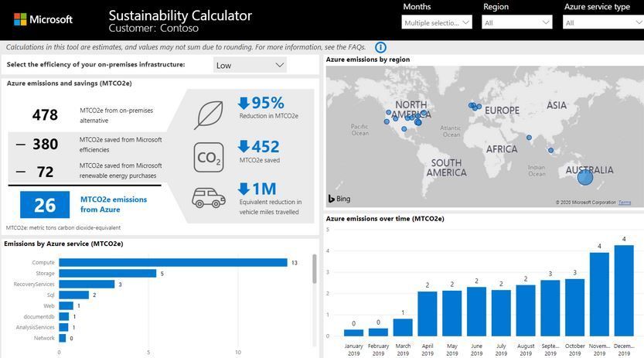This screenshot has height=358, width=644.
Task: Select the Web bar in the service chart
Action: pos(66,306)
